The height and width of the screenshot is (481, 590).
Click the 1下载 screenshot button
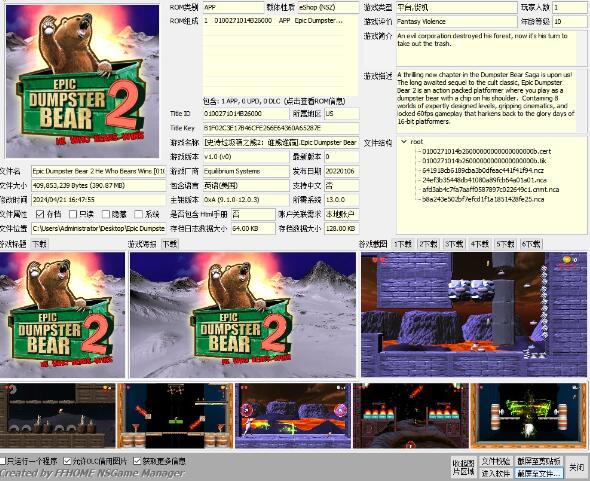click(402, 244)
